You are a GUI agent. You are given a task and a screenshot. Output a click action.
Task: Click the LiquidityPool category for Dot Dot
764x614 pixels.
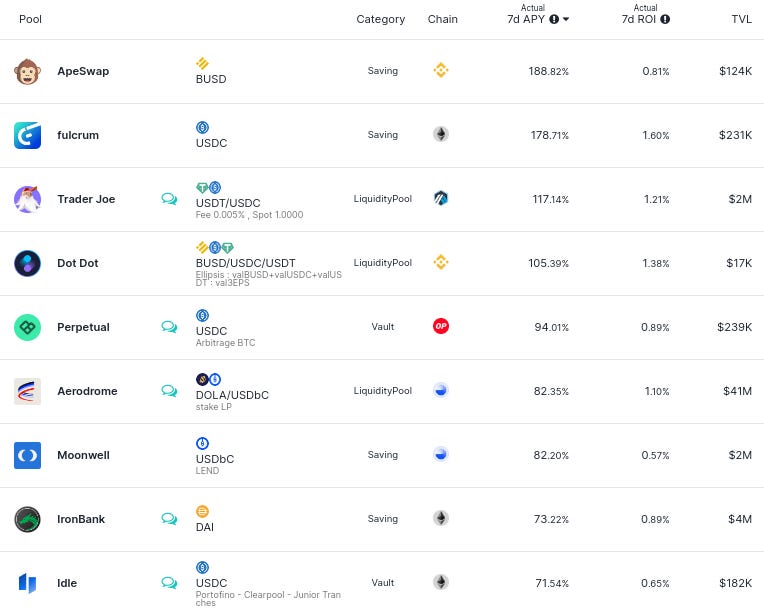coord(383,263)
